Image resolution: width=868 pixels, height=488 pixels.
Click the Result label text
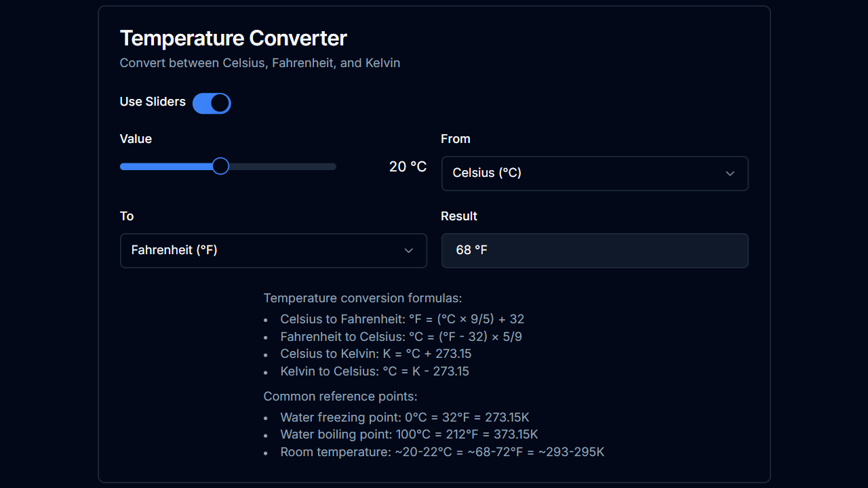coord(459,216)
